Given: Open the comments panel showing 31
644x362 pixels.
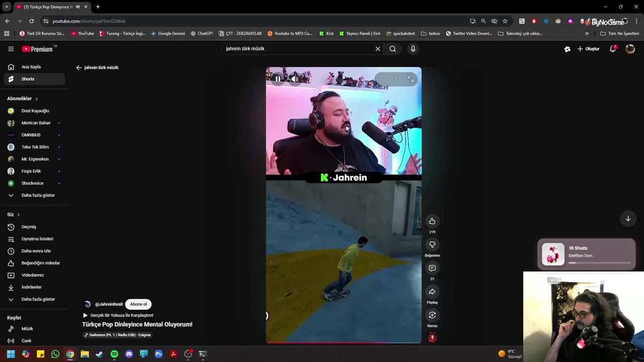Looking at the screenshot, I should (432, 268).
